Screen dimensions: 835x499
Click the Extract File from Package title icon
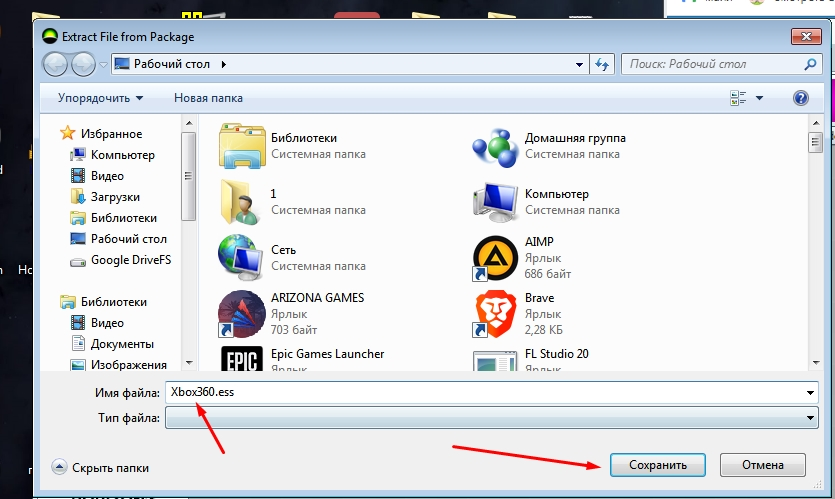(x=50, y=36)
